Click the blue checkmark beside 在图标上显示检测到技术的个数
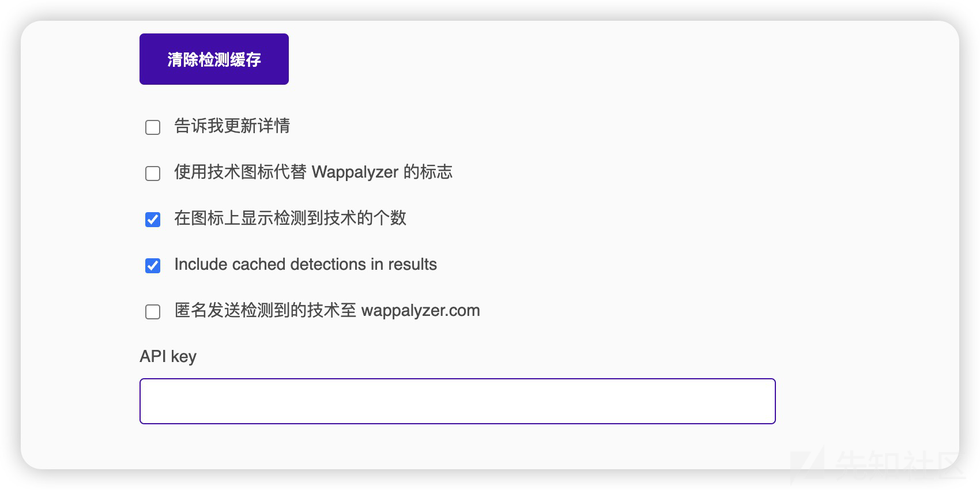The image size is (980, 490). coord(153,219)
